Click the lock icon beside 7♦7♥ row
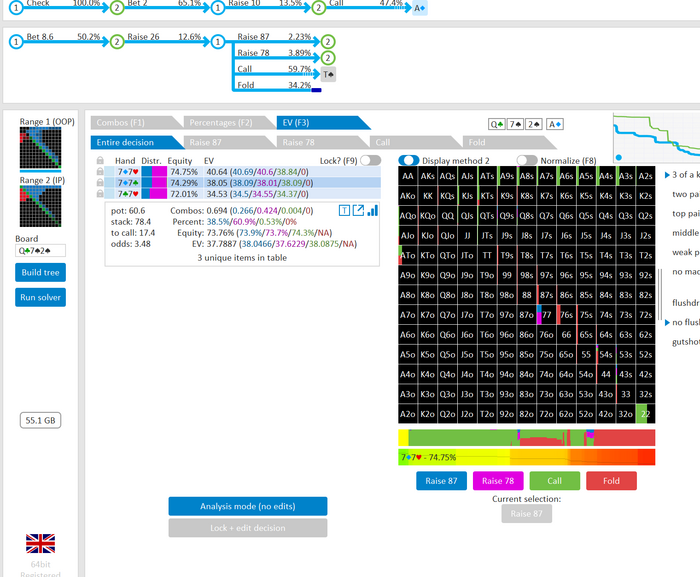This screenshot has height=577, width=700. (x=100, y=171)
